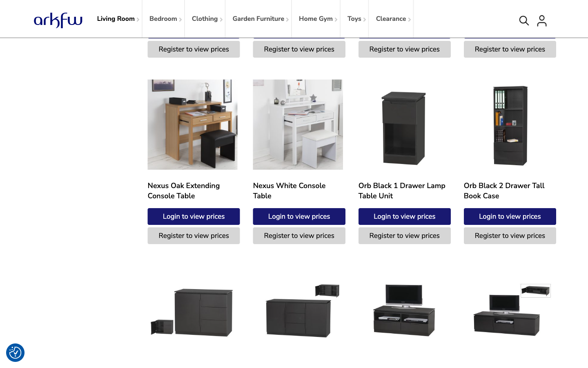Open Nexus Oak Extending Console Table image
Viewport: 588px width, 368px height.
click(192, 124)
